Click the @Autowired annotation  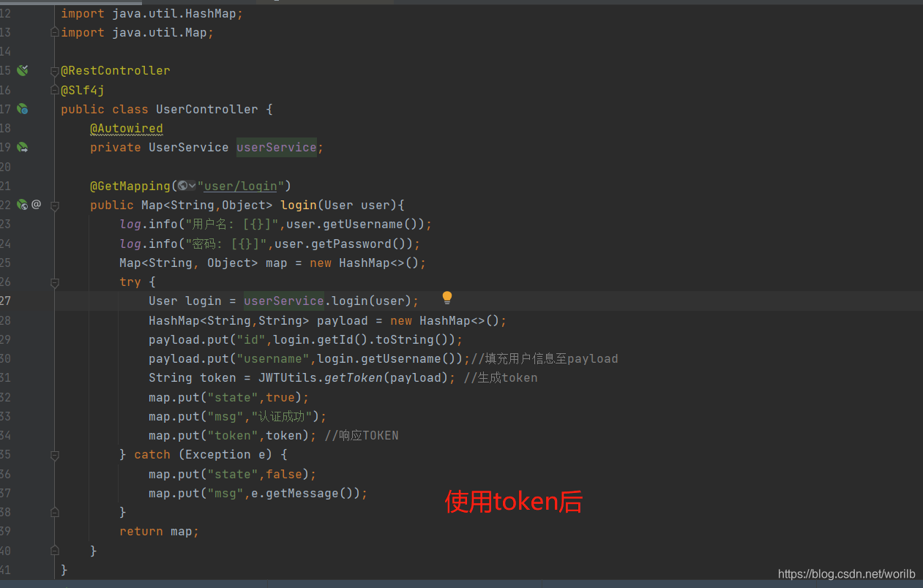point(127,128)
